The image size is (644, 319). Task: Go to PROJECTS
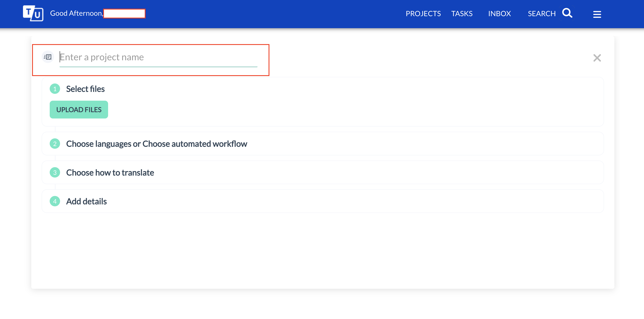[423, 13]
